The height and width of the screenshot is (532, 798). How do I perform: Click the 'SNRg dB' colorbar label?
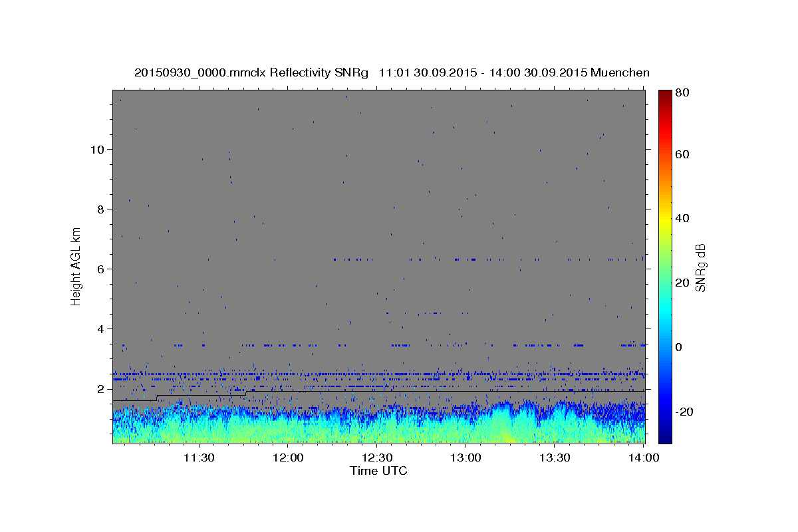[x=700, y=267]
